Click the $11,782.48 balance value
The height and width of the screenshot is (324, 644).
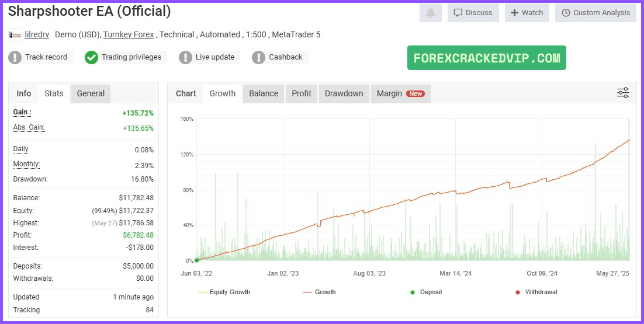pos(136,198)
